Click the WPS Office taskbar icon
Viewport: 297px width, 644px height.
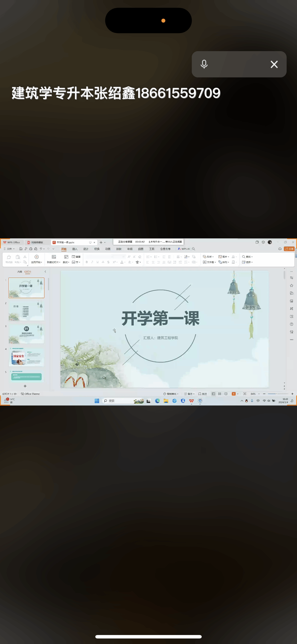[192, 401]
